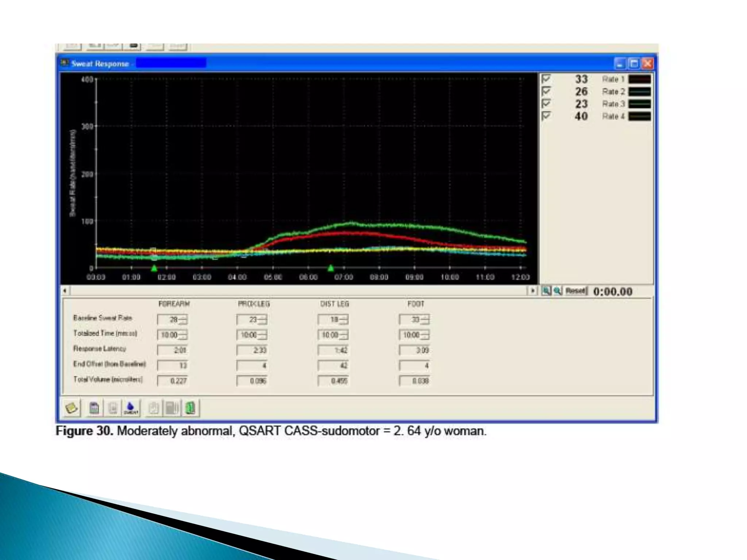Click the Rate 2 color swatch
The height and width of the screenshot is (560, 747).
[x=639, y=92]
